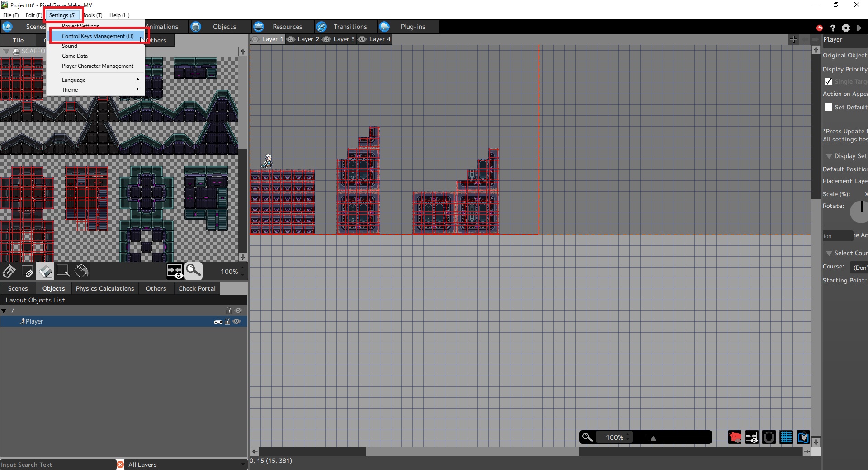Image resolution: width=868 pixels, height=470 pixels.
Task: Uncheck the Single Target checkbox
Action: [828, 81]
